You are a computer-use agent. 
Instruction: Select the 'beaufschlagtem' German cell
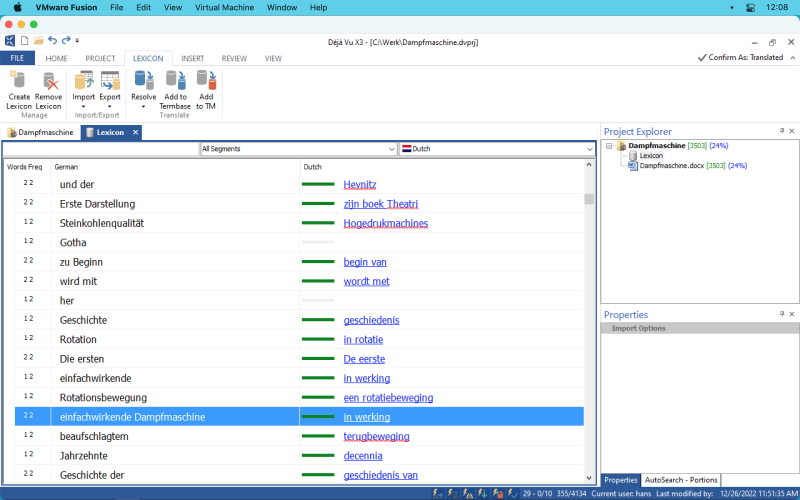176,437
